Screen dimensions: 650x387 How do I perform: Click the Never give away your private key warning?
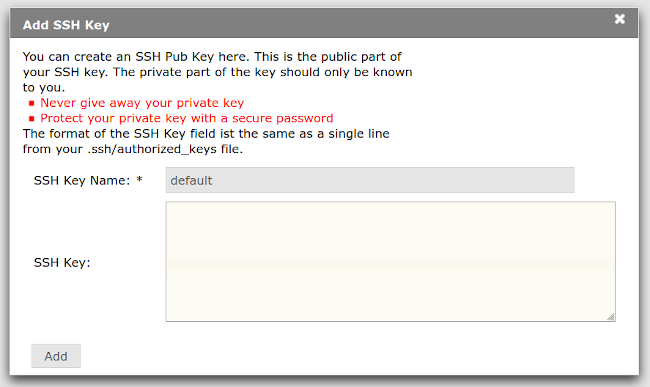[142, 103]
